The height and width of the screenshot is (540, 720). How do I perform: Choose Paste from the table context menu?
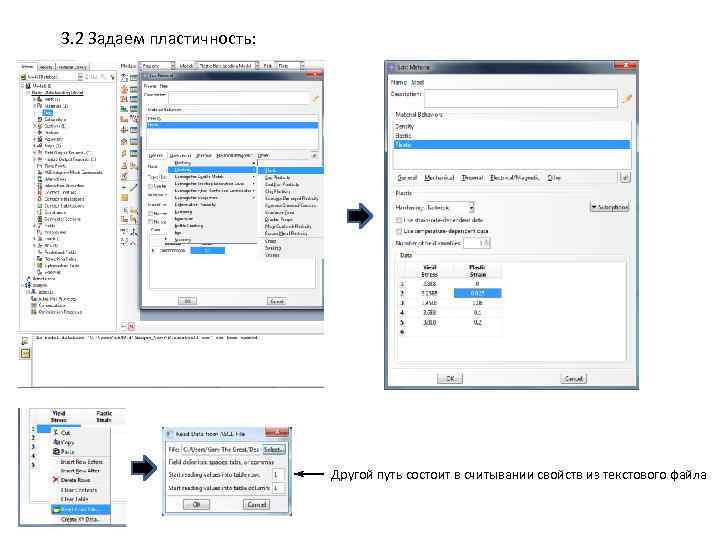pos(81,452)
